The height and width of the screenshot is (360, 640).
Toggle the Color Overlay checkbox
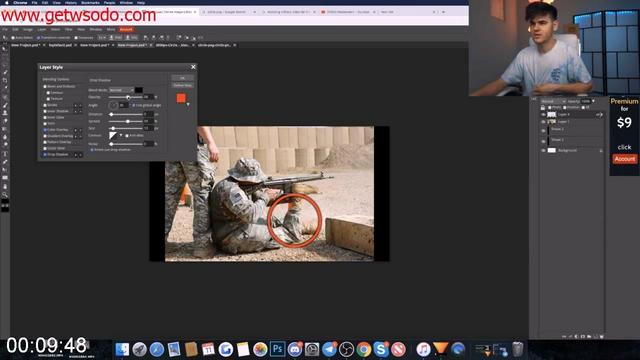45,130
